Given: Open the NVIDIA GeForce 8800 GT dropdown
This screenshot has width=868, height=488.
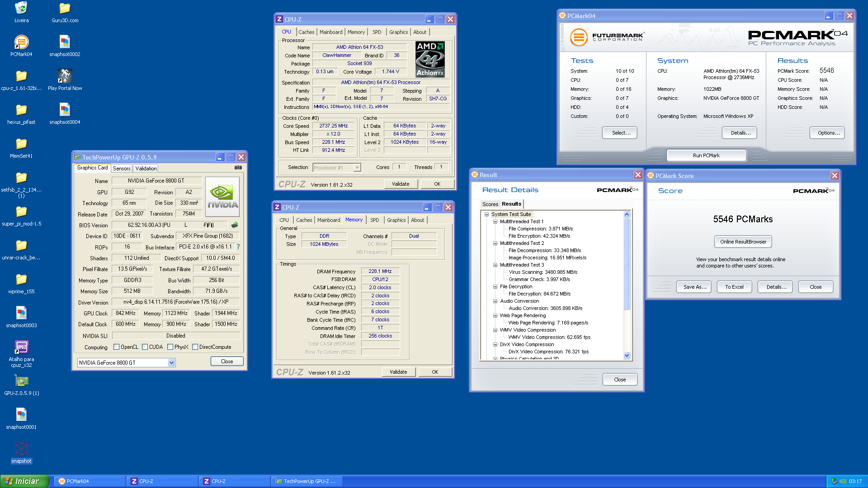Looking at the screenshot, I should 171,362.
